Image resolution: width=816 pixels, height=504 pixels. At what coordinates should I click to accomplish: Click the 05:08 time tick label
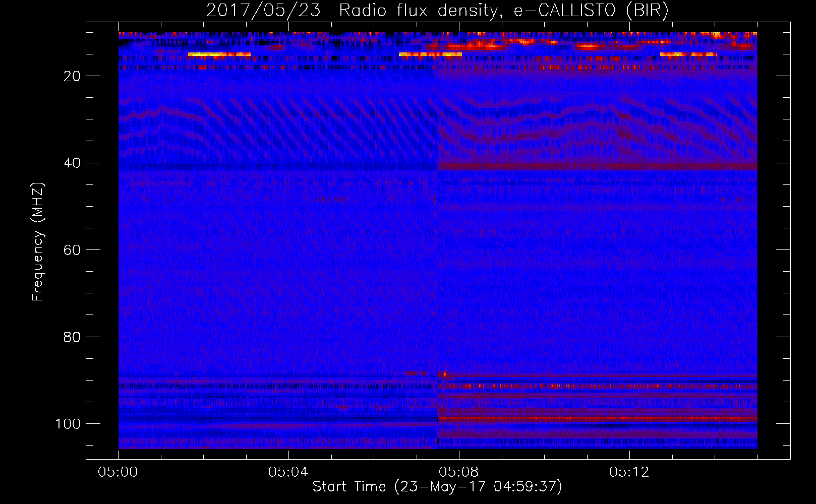(459, 472)
